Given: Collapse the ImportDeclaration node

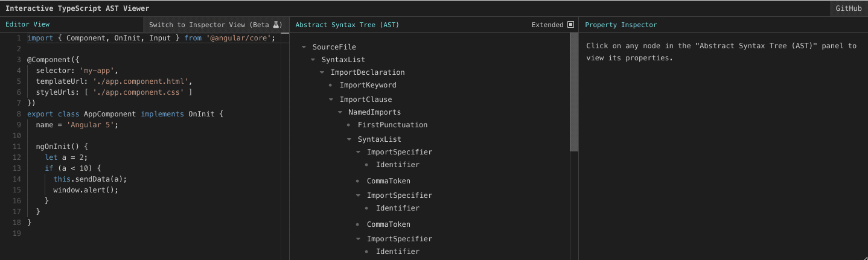Looking at the screenshot, I should [x=322, y=72].
